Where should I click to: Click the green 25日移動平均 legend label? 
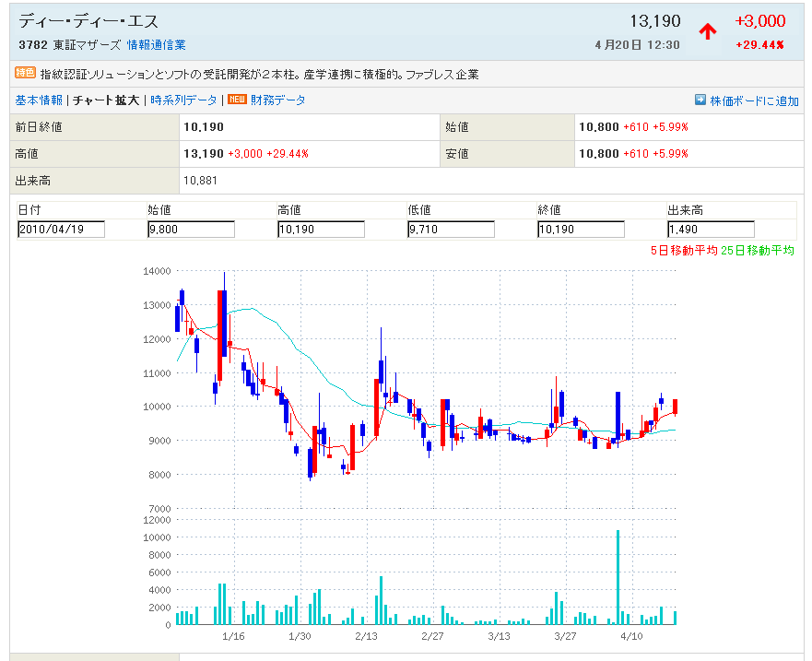click(x=758, y=250)
